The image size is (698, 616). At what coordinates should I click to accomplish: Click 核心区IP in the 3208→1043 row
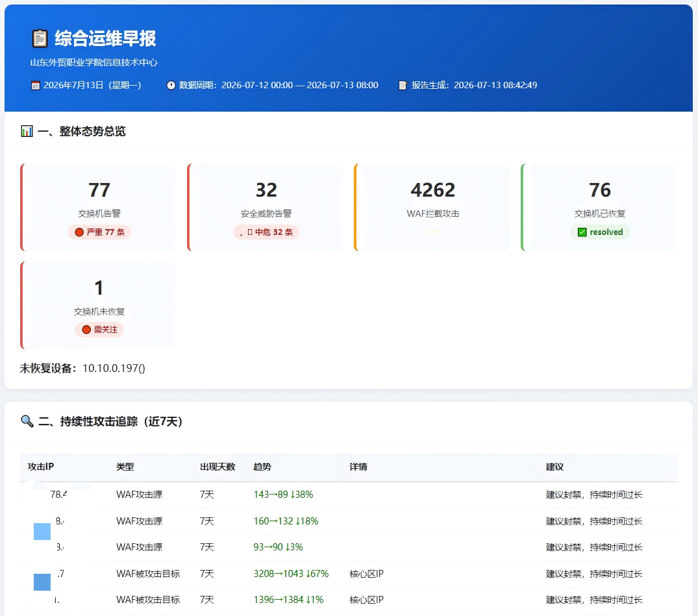366,574
